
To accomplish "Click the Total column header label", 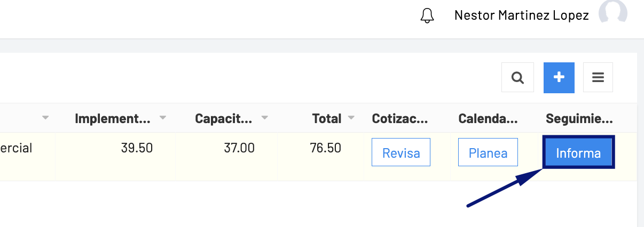I will click(327, 118).
